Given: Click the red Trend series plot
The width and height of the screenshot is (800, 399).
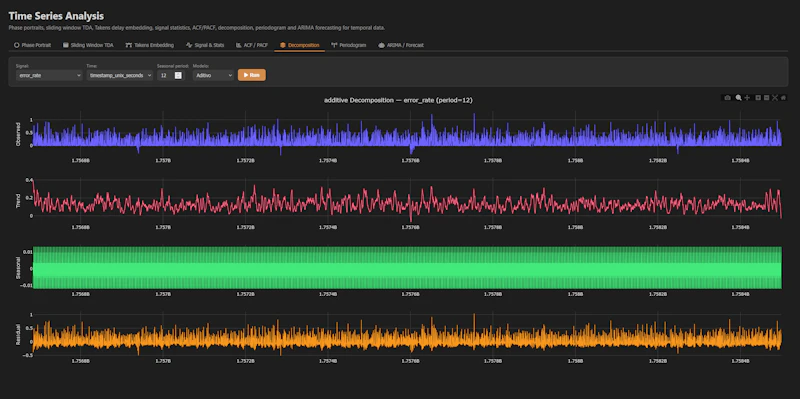Looking at the screenshot, I should [407, 201].
